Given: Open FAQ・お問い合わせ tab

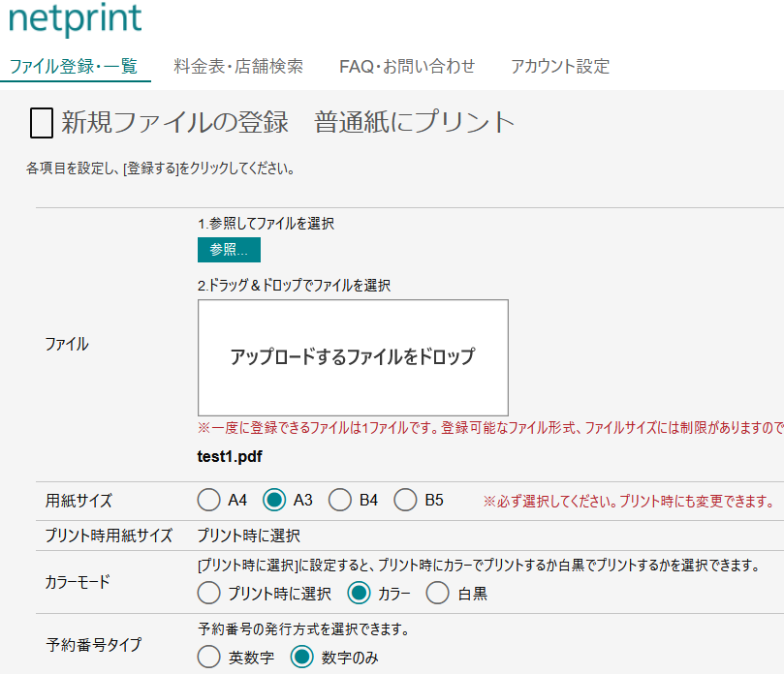Looking at the screenshot, I should pyautogui.click(x=407, y=66).
